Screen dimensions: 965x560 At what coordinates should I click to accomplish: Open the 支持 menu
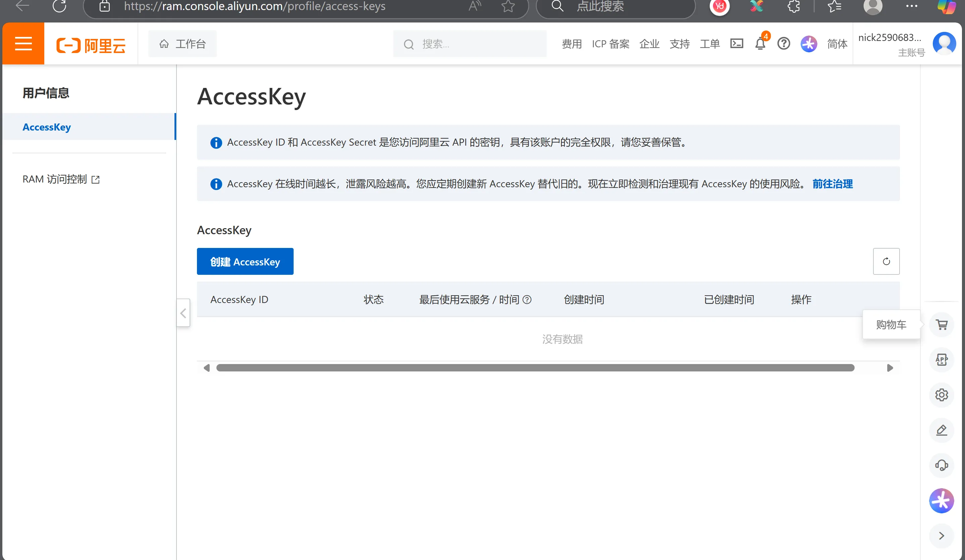679,44
